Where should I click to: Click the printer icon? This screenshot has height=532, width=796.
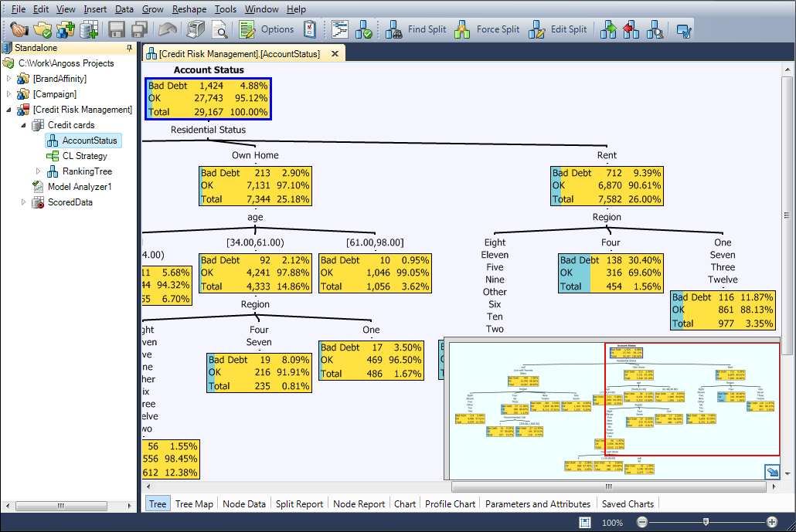(x=196, y=30)
